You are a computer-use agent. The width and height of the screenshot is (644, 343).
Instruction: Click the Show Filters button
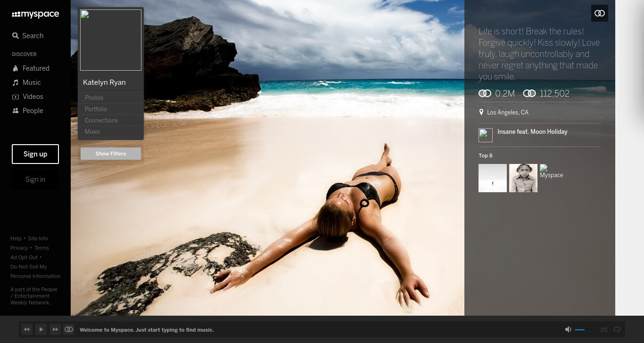111,154
